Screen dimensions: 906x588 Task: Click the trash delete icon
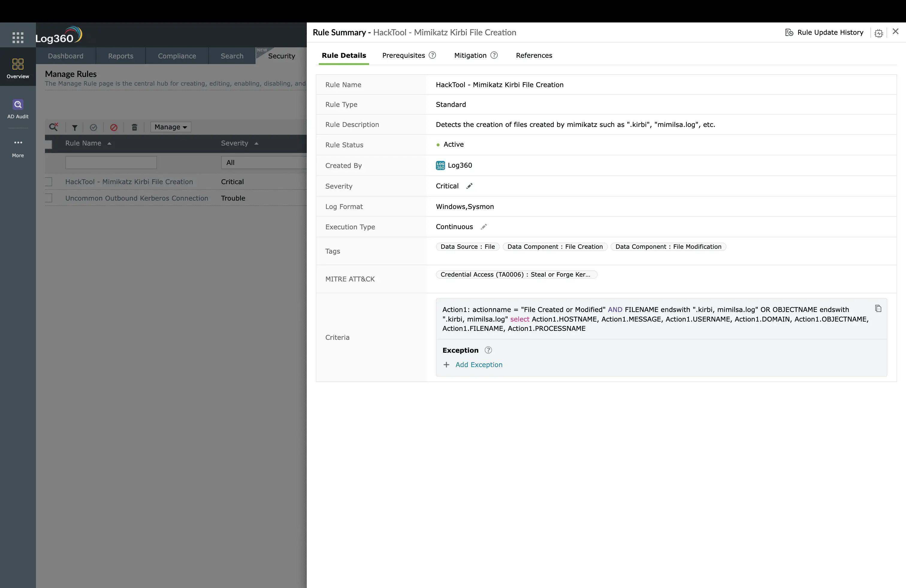(135, 128)
